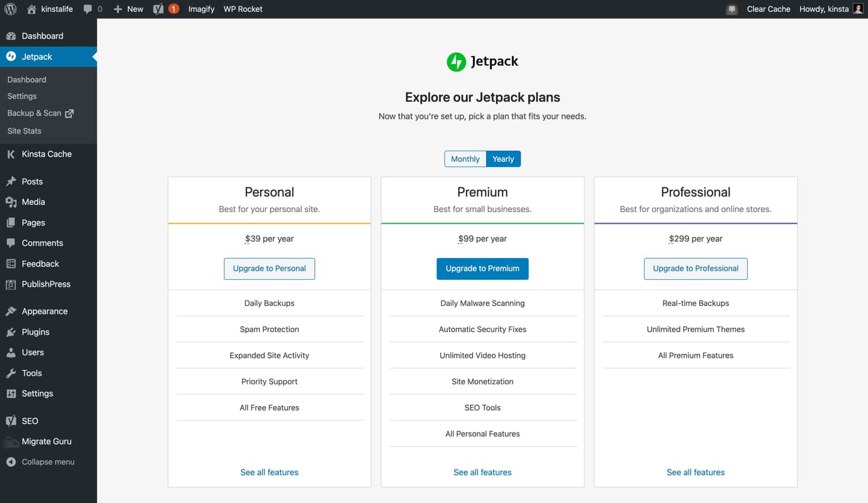
Task: Switch billing to Monthly
Action: point(465,158)
